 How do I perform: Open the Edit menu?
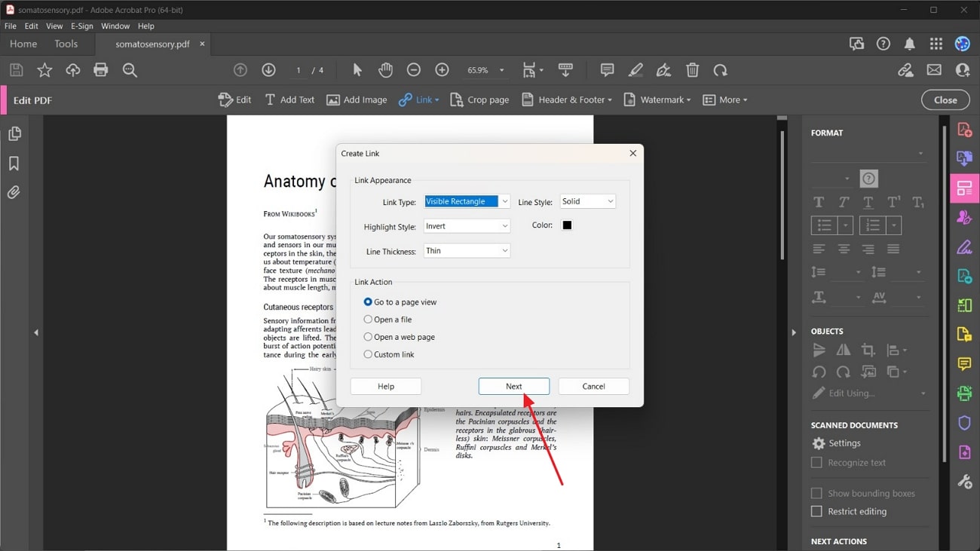click(x=31, y=26)
